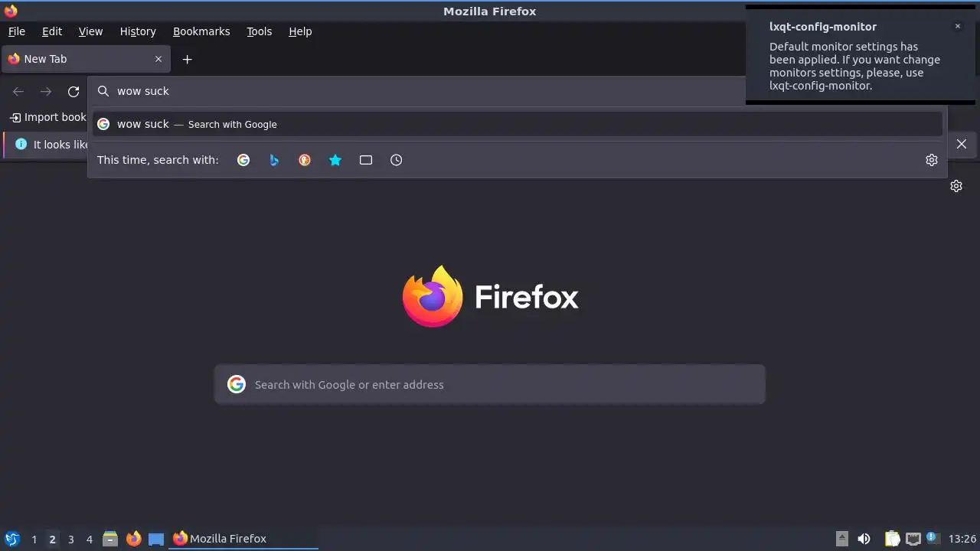The width and height of the screenshot is (980, 551).
Task: Search this time with Google icon
Action: [243, 160]
